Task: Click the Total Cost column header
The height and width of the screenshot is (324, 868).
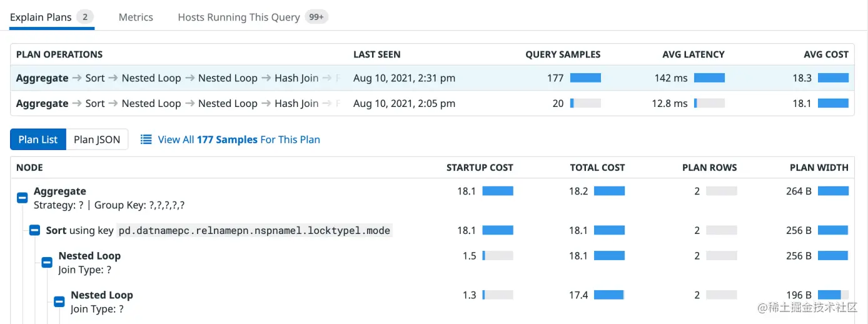Action: click(597, 168)
